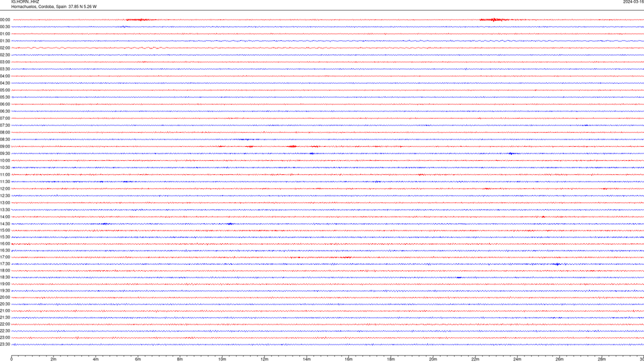Select the 22:30 trace time label
This screenshot has width=644, height=362.
pyautogui.click(x=5, y=330)
